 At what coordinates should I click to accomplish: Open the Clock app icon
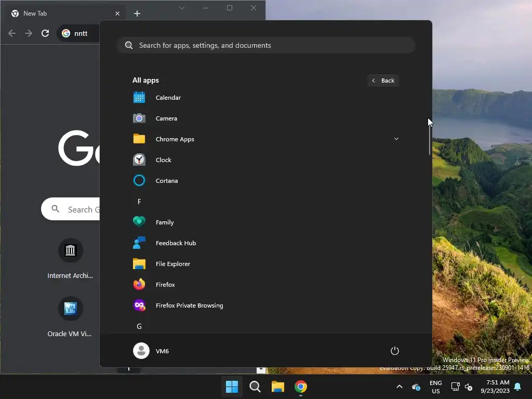tap(139, 160)
